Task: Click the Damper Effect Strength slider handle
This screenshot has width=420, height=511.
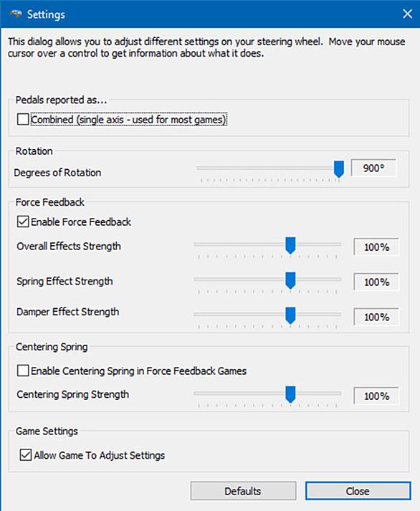Action: (x=290, y=315)
